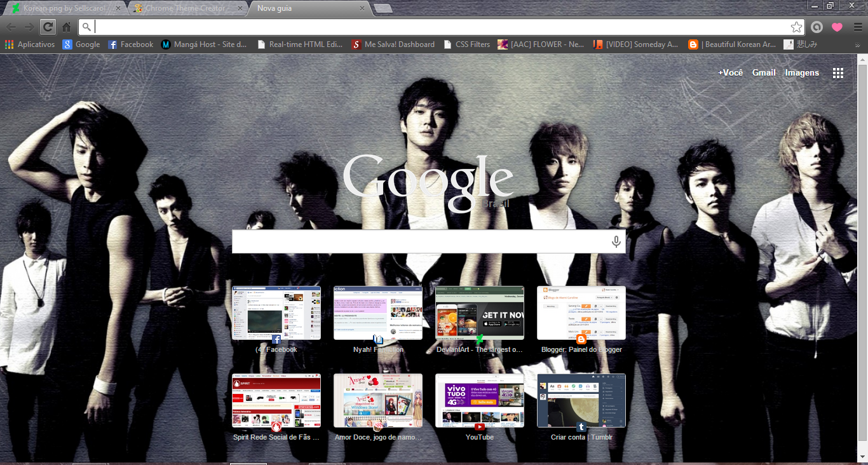
Task: Click the bookmark star in the address bar
Action: point(796,27)
